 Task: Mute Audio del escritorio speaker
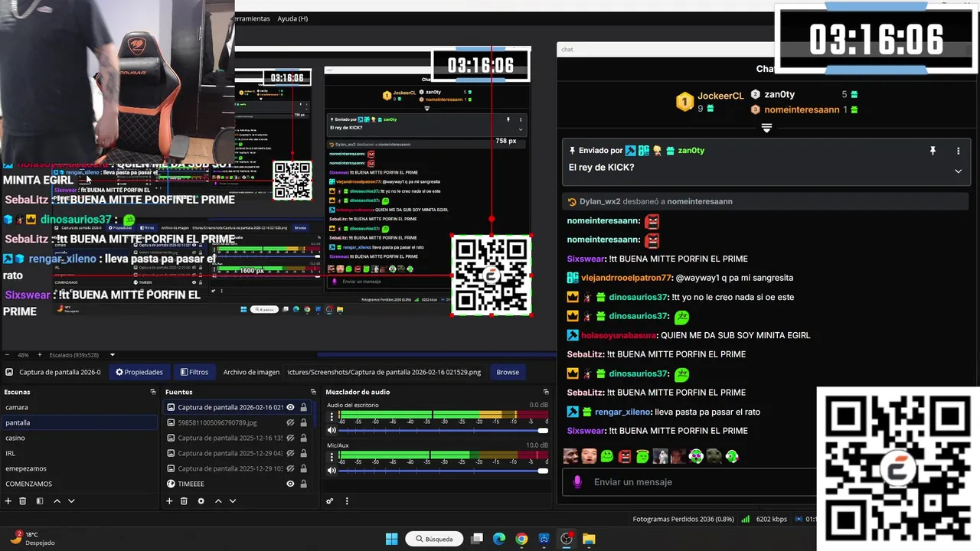tap(332, 431)
